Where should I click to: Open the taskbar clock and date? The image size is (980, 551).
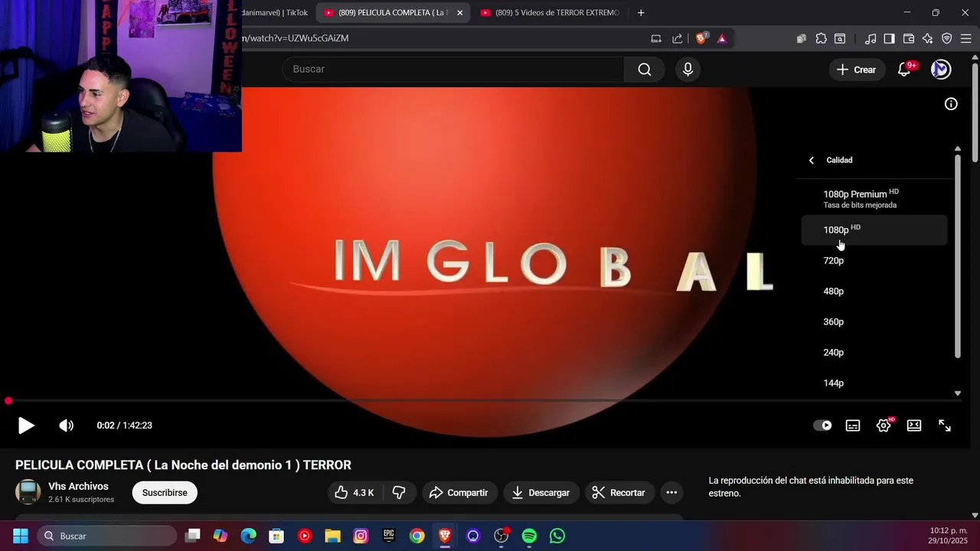click(949, 536)
